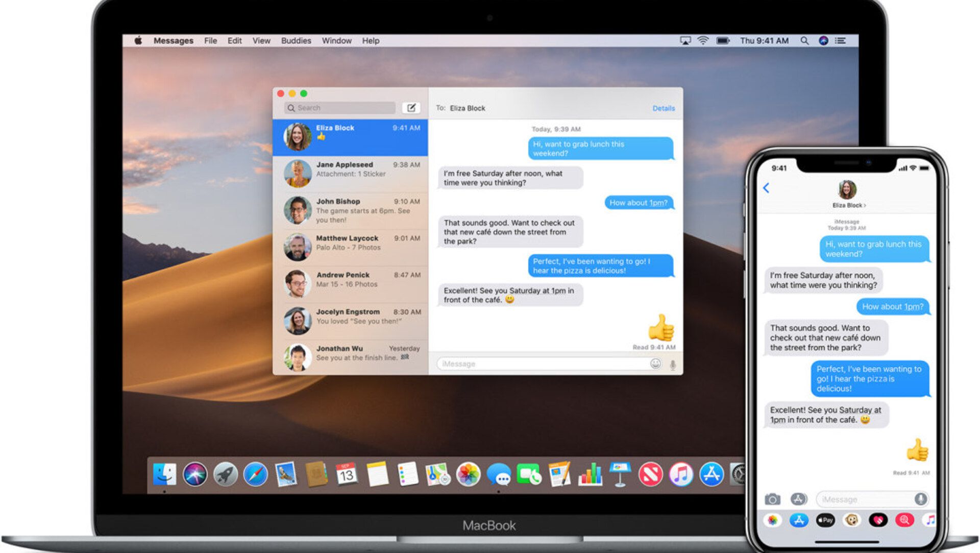Click the Details link in conversation header
The height and width of the screenshot is (553, 980).
[x=664, y=108]
